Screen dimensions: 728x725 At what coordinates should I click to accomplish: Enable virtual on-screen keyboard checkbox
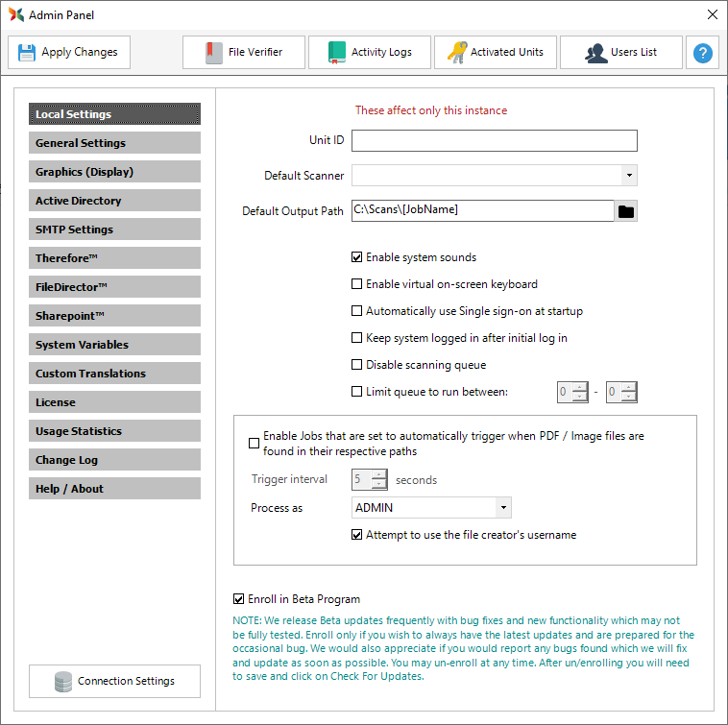tap(357, 284)
